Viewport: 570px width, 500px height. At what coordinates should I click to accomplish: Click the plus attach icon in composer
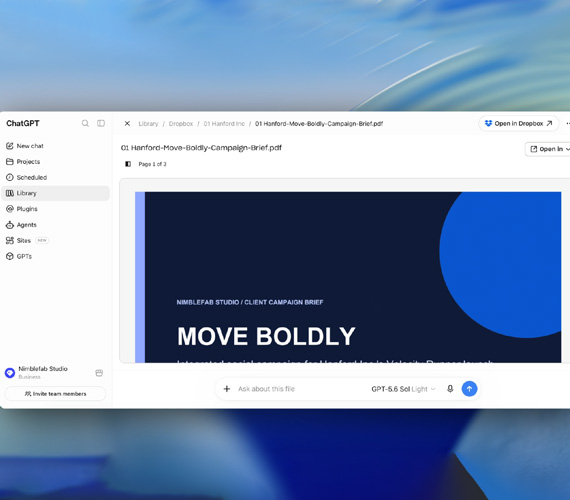pyautogui.click(x=227, y=389)
